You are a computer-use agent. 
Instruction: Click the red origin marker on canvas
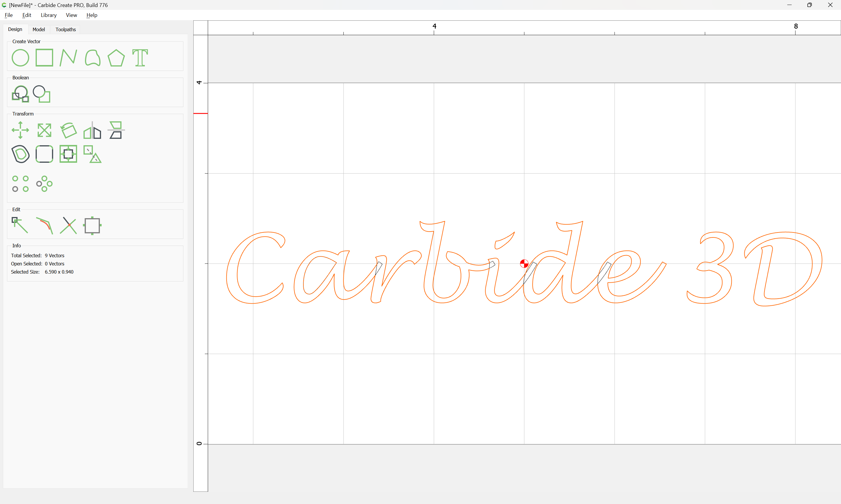tap(524, 264)
